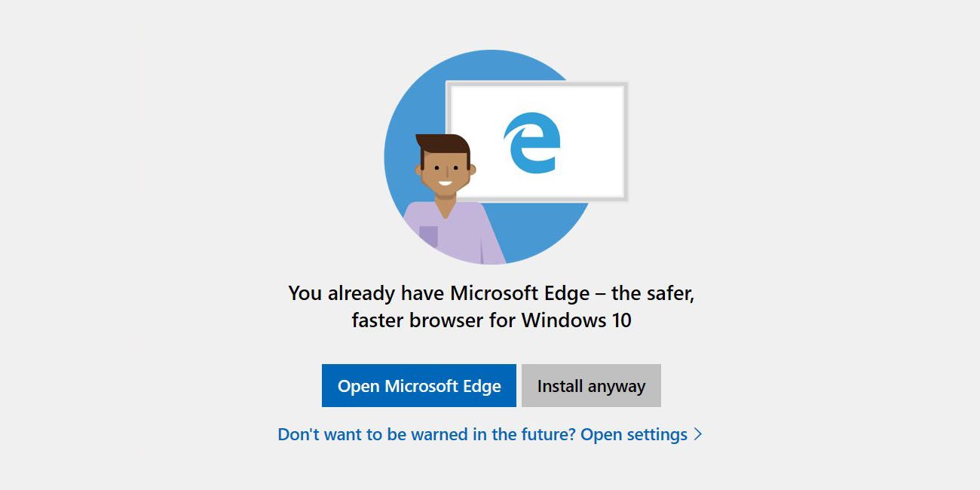
Task: Choose Install anyway to continue installation
Action: (x=590, y=385)
